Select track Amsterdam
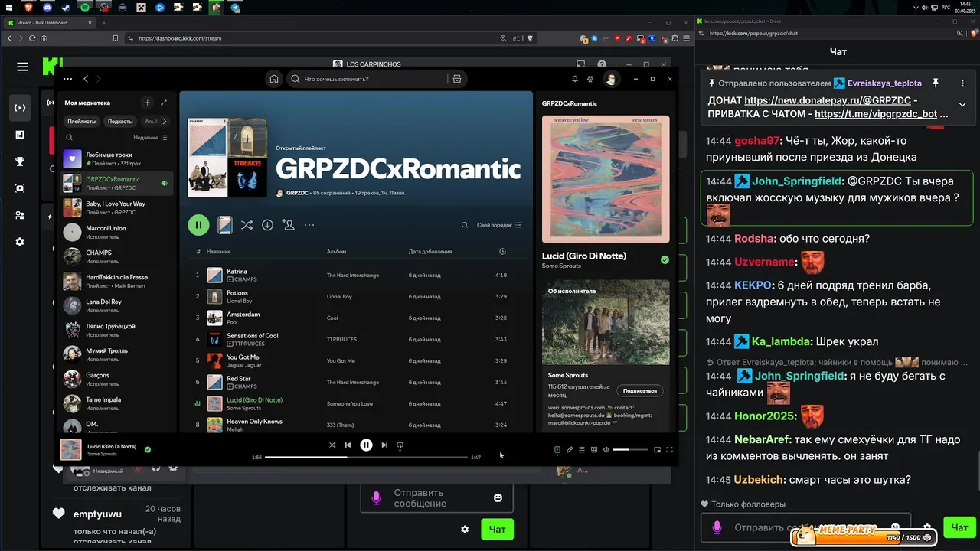 point(243,315)
